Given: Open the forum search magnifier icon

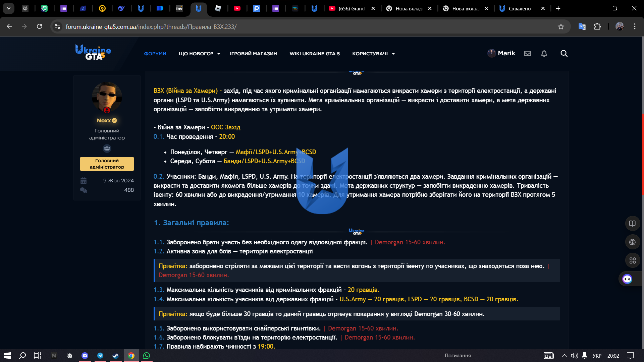Looking at the screenshot, I should click(564, 53).
